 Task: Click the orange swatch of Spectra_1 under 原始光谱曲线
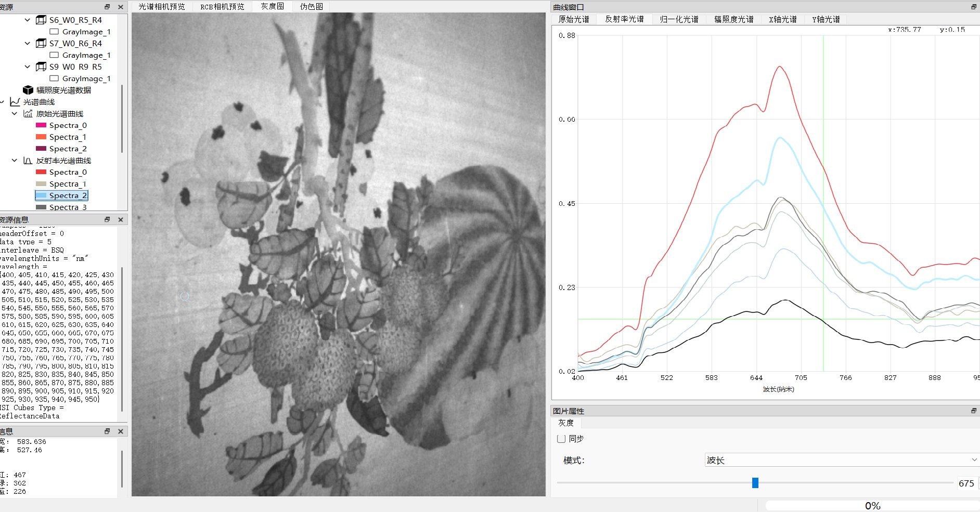tap(41, 137)
